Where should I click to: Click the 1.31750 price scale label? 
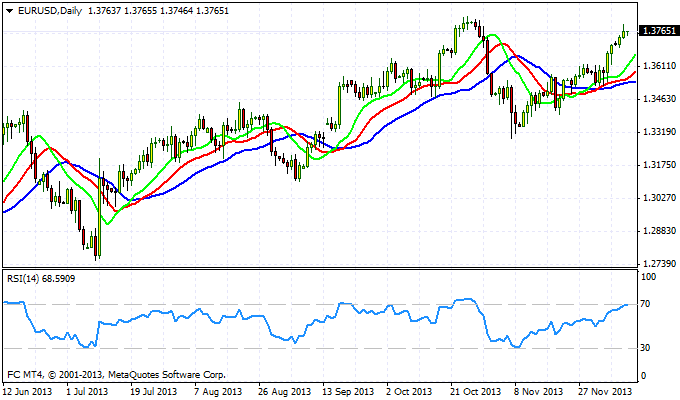(660, 164)
